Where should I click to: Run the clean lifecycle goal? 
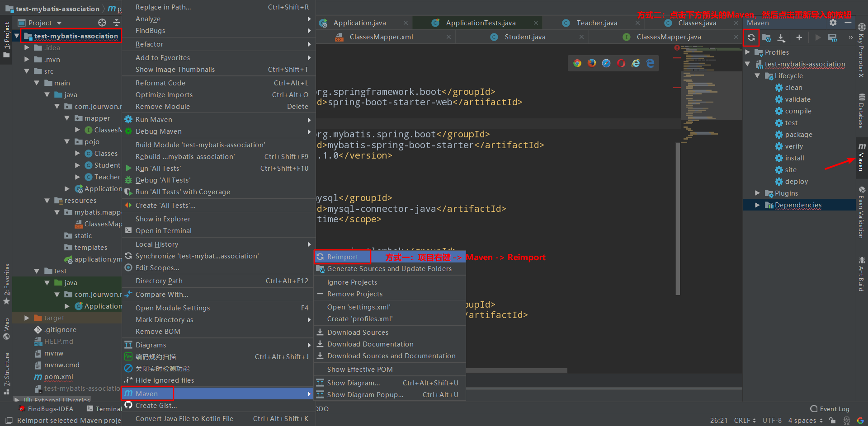click(x=793, y=88)
